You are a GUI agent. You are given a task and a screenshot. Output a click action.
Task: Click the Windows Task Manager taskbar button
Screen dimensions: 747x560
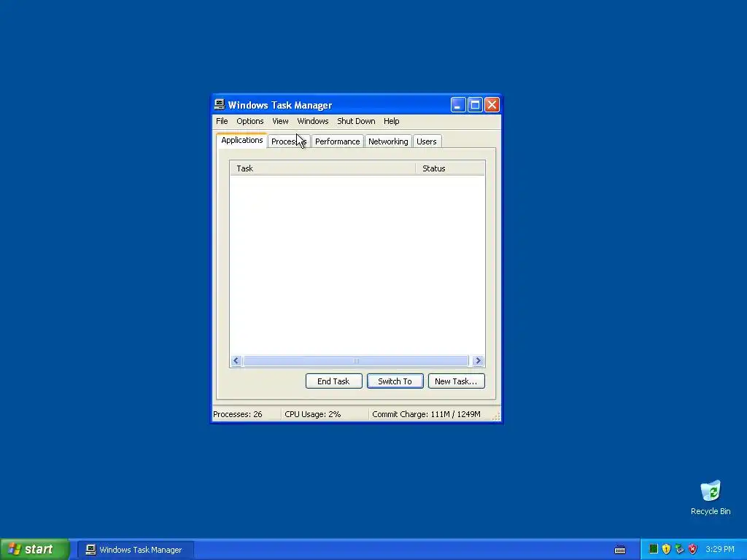(x=135, y=550)
